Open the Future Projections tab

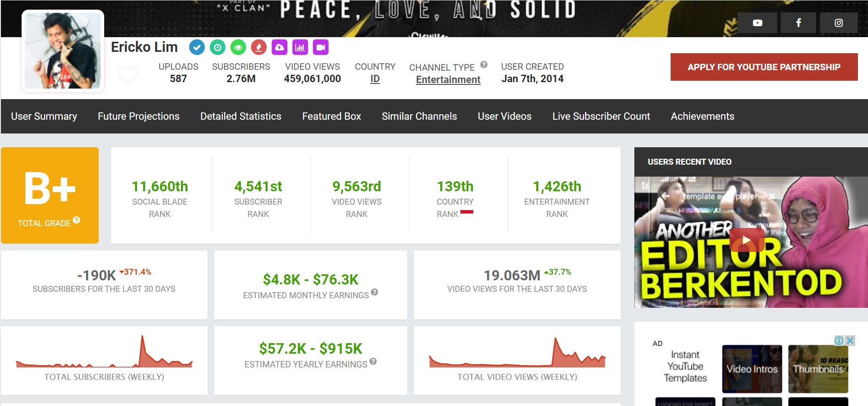[x=139, y=117]
